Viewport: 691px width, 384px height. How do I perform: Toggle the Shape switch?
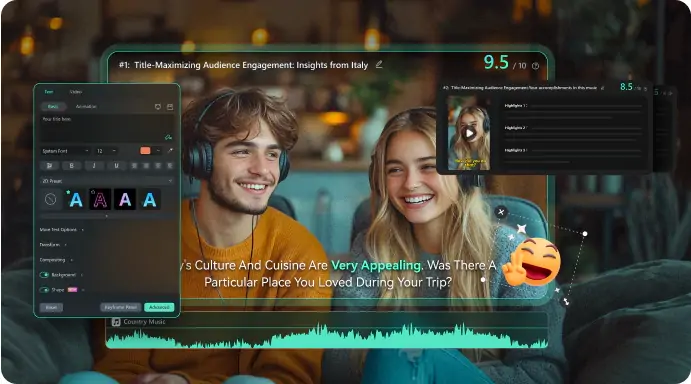[44, 290]
